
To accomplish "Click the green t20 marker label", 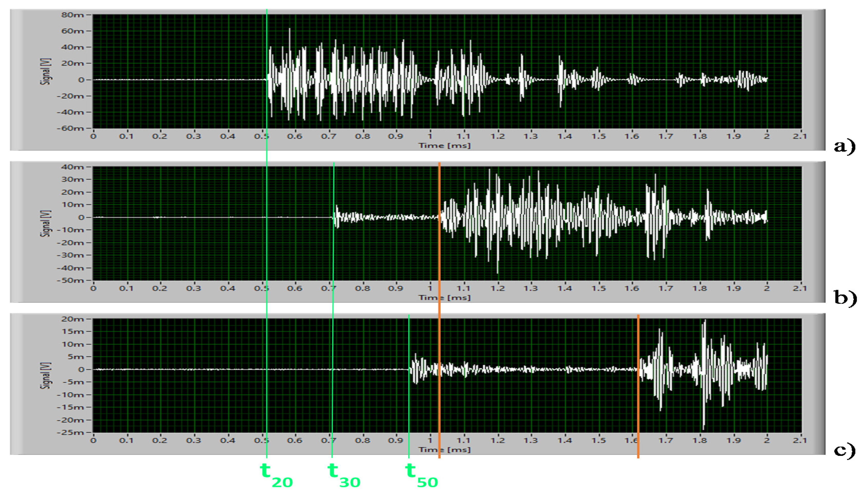I will click(x=275, y=475).
